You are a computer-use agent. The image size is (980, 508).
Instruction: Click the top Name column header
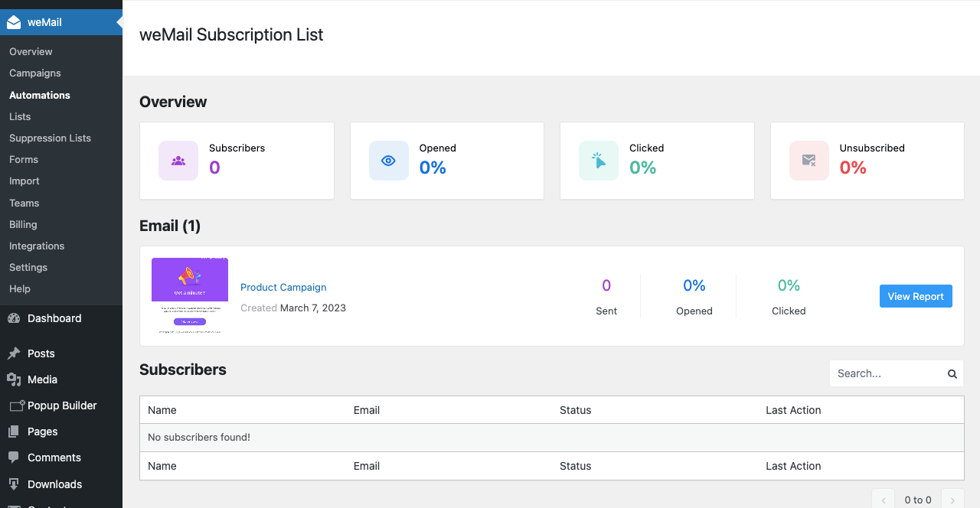(x=162, y=410)
